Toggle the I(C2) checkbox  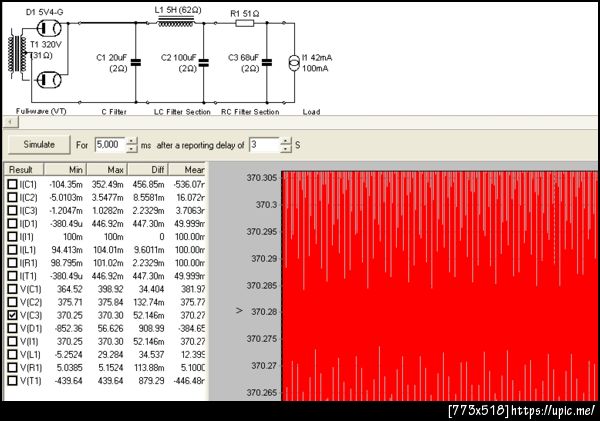pos(13,197)
